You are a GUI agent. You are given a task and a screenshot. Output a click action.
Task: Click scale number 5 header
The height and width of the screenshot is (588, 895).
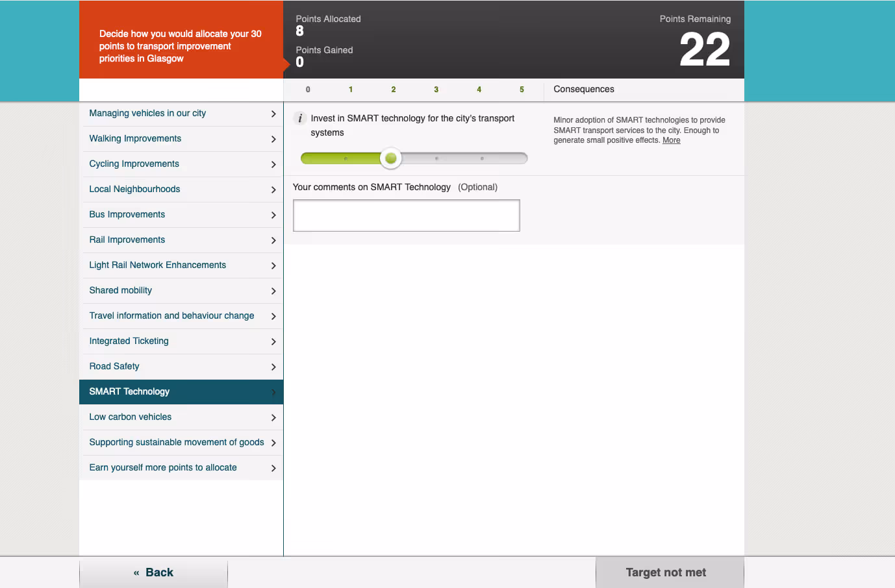pos(522,90)
